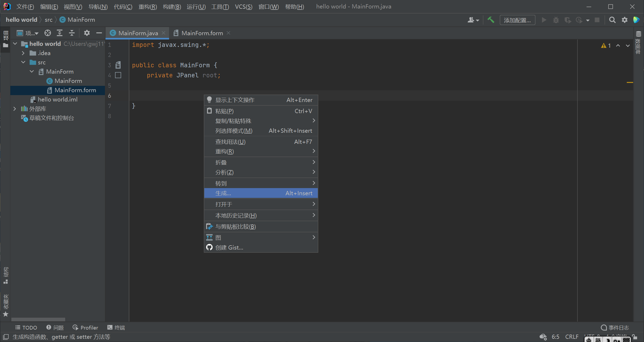The height and width of the screenshot is (342, 644).
Task: Hide project panel with minus icon
Action: [99, 33]
